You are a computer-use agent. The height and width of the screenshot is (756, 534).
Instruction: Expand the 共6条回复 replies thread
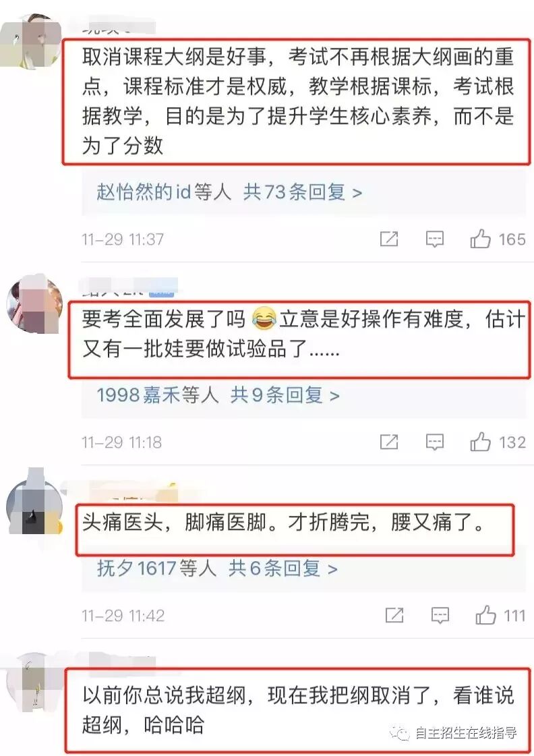283,568
